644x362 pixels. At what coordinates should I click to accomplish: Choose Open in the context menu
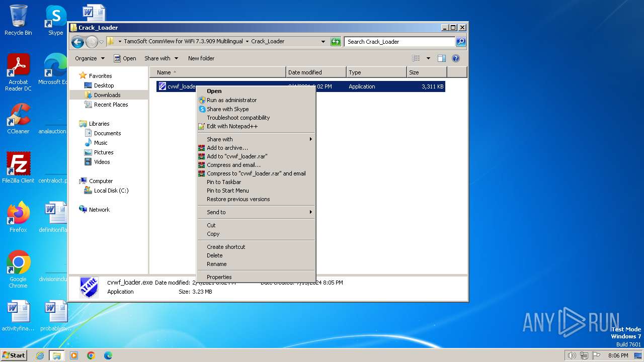point(256,92)
